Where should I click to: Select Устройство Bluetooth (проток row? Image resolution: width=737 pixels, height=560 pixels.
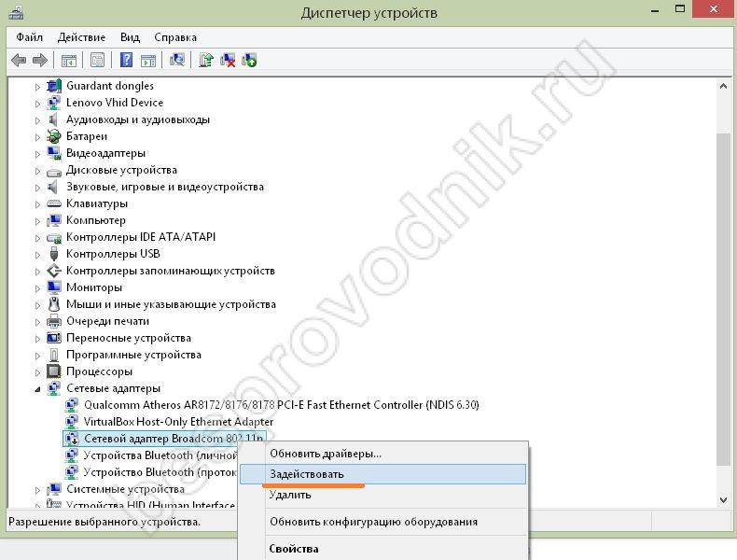pos(160,472)
